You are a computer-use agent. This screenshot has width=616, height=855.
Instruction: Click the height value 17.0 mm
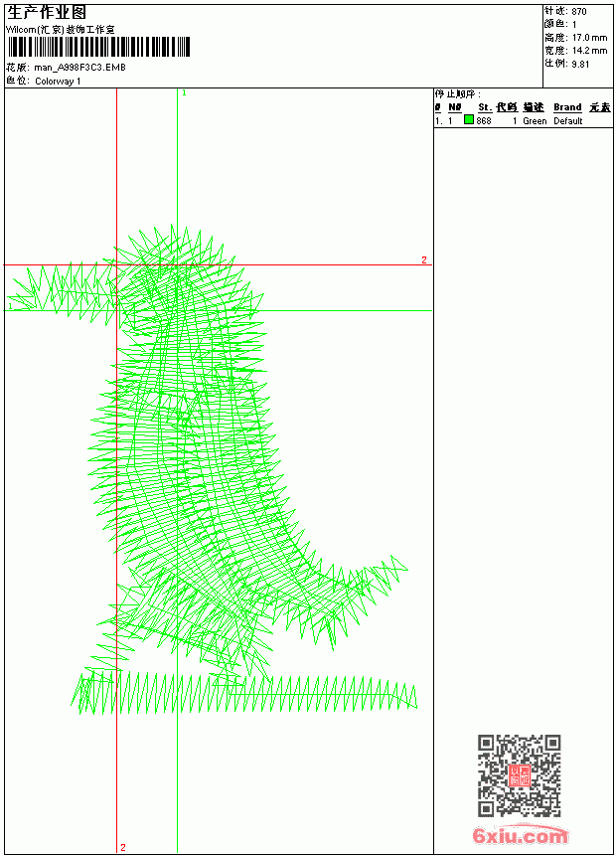[589, 38]
